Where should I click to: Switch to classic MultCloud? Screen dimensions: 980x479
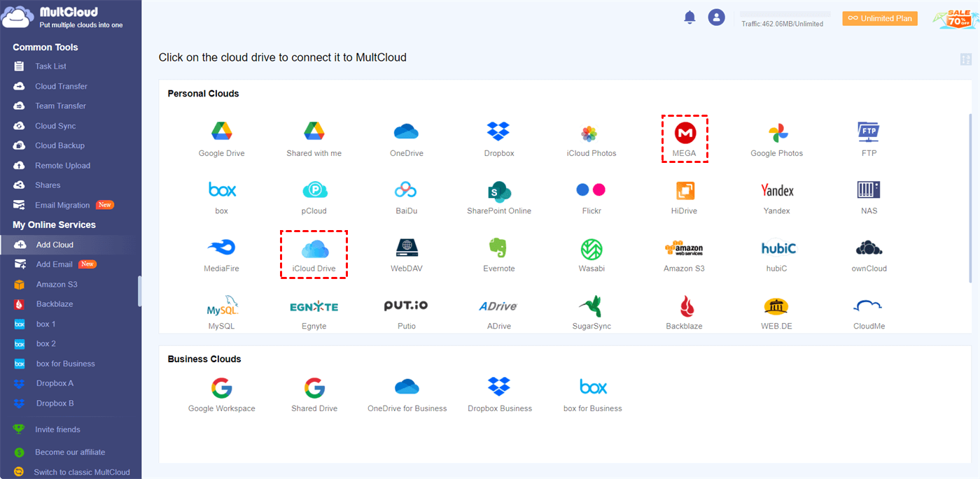82,472
